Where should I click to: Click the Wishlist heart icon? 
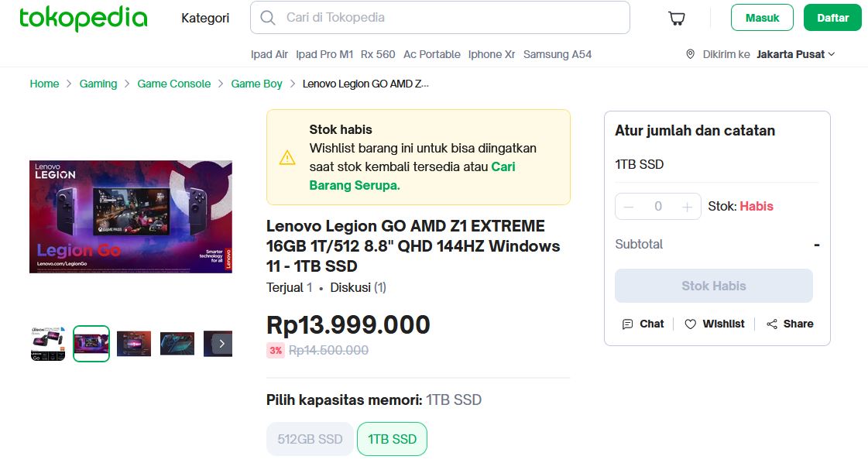691,324
